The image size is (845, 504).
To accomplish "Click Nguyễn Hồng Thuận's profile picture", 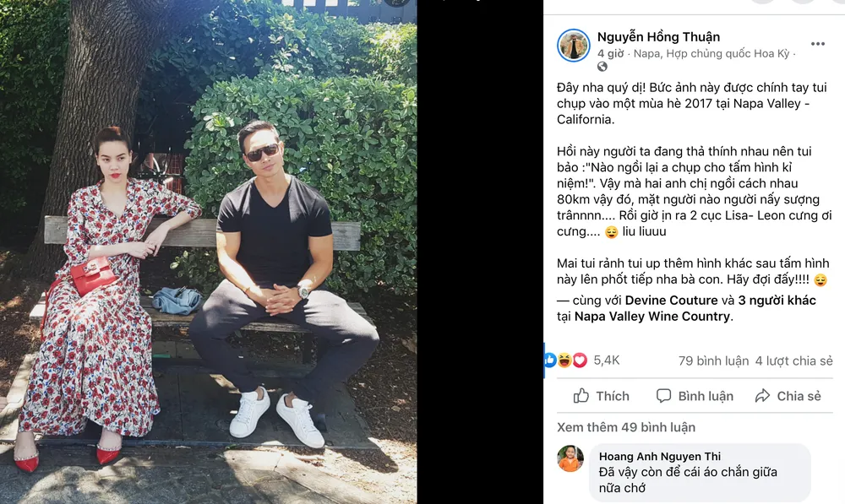I will click(x=574, y=46).
